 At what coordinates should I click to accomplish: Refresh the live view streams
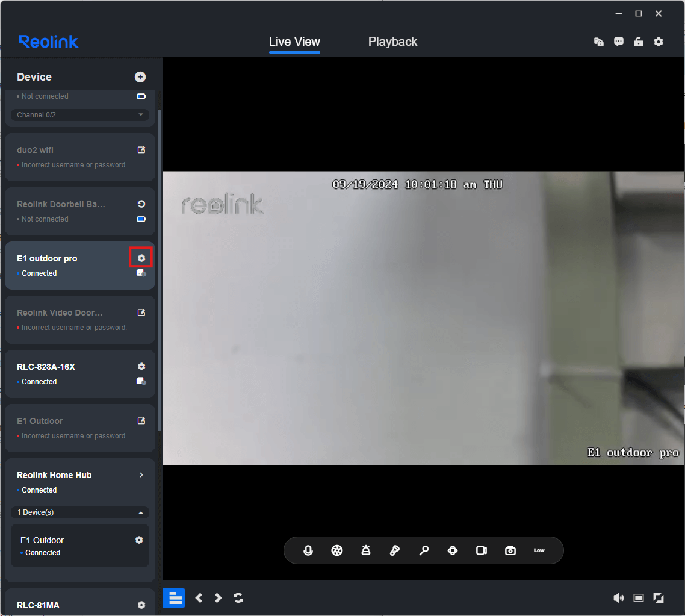[238, 598]
